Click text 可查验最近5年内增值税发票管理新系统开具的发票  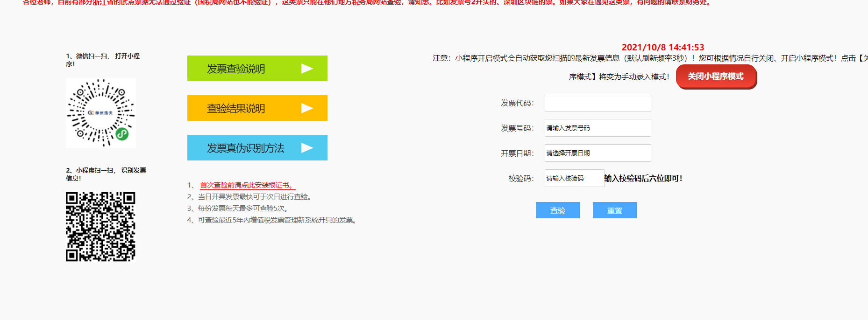278,220
